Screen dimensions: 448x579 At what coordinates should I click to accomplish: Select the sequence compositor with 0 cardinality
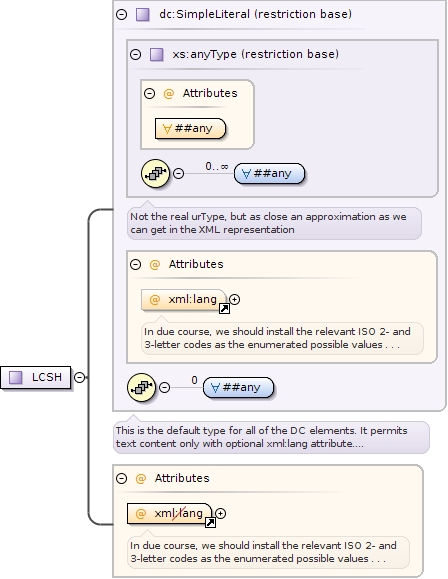point(141,387)
